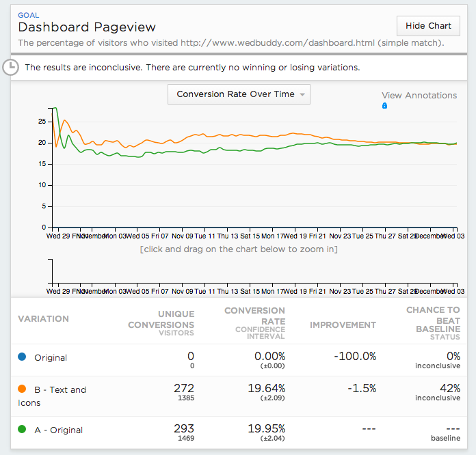Screen dimensions: 476x455
Task: Click the Improvement column header
Action: [x=343, y=325]
